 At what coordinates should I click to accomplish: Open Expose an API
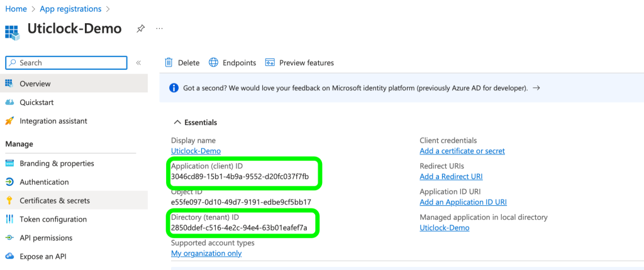coord(74,256)
